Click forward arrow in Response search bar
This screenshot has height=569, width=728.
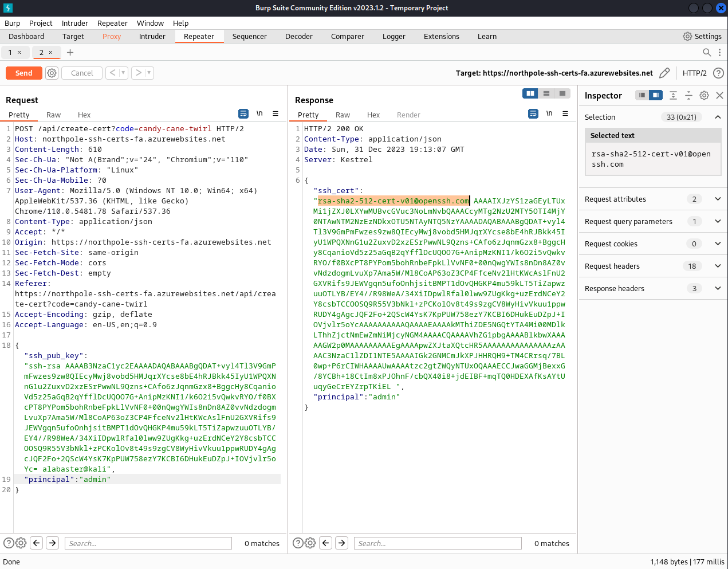341,543
